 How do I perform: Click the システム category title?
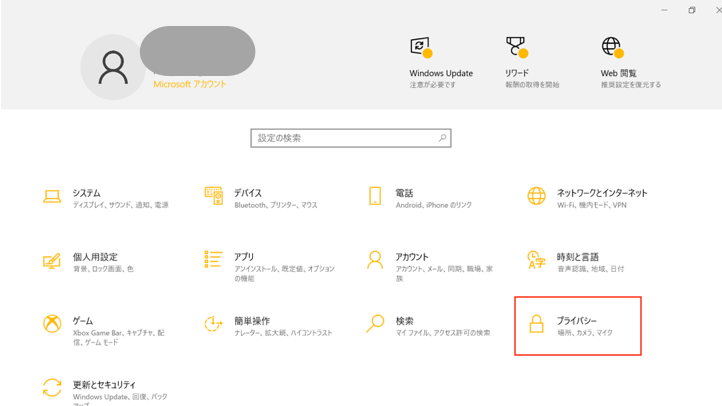coord(87,193)
